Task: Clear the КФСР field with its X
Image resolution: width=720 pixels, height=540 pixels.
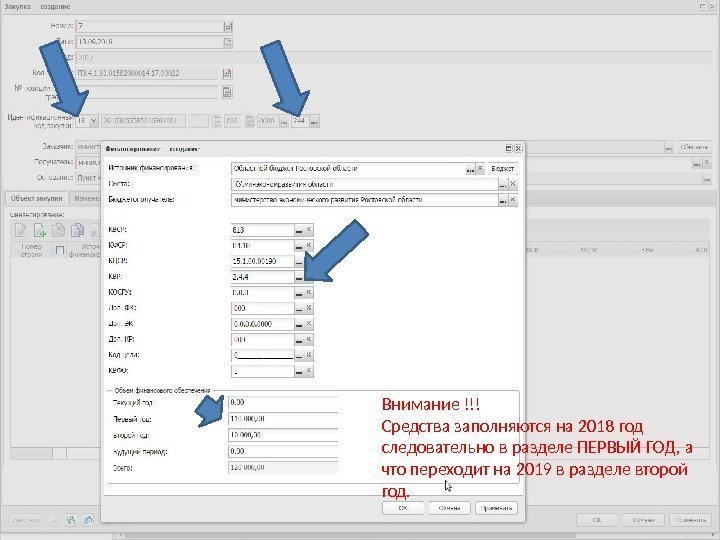Action: coord(309,246)
